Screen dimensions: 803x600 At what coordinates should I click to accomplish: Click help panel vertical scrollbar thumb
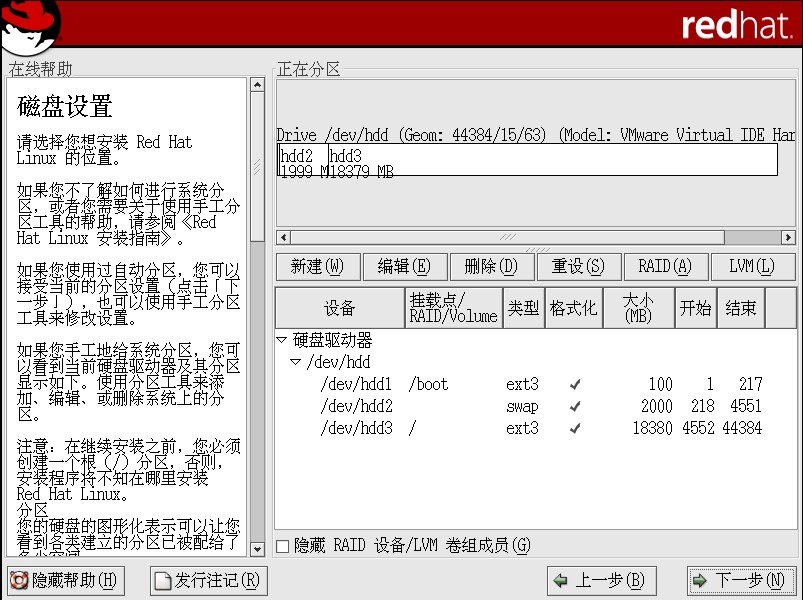coord(258,166)
